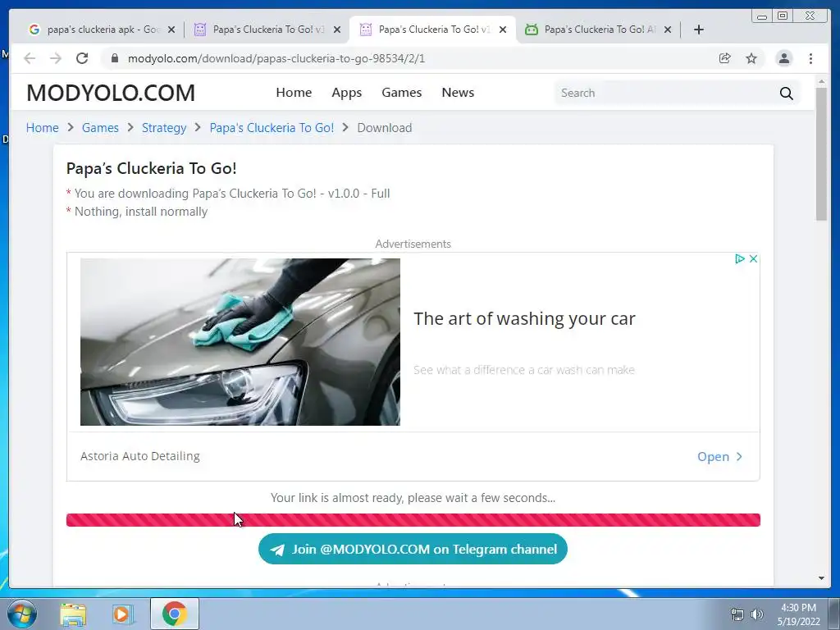840x630 pixels.
Task: Click the red striped download progress bar
Action: click(x=413, y=519)
